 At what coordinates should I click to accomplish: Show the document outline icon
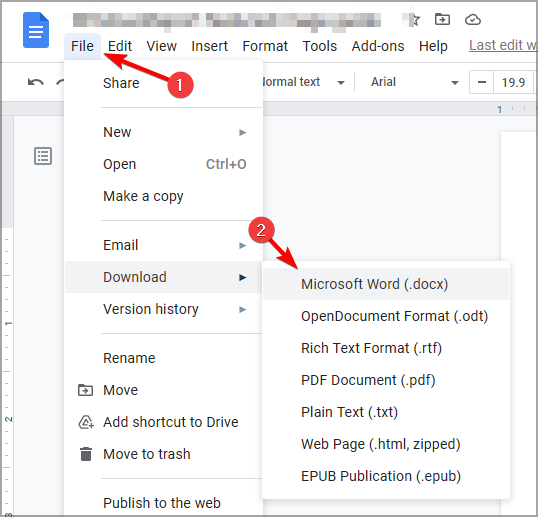[x=43, y=156]
